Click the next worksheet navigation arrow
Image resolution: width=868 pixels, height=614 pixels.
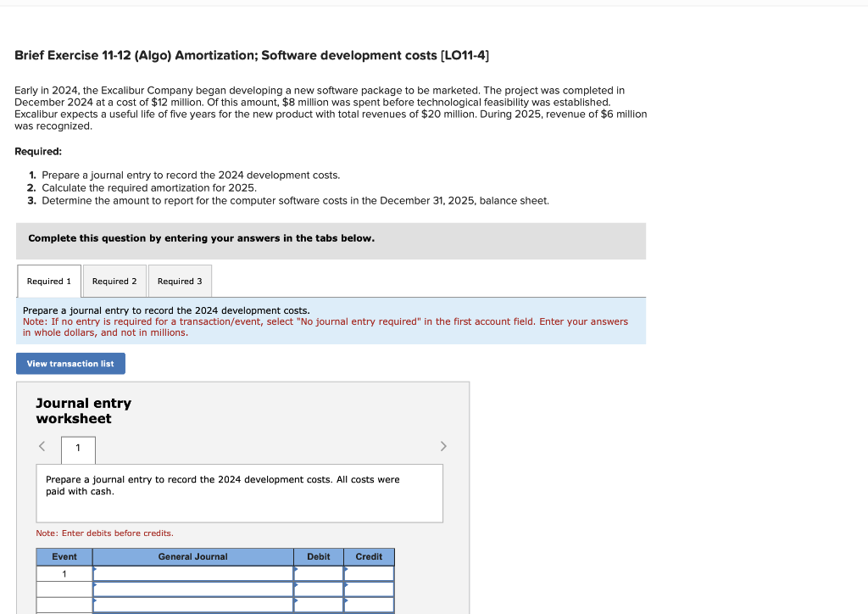442,446
